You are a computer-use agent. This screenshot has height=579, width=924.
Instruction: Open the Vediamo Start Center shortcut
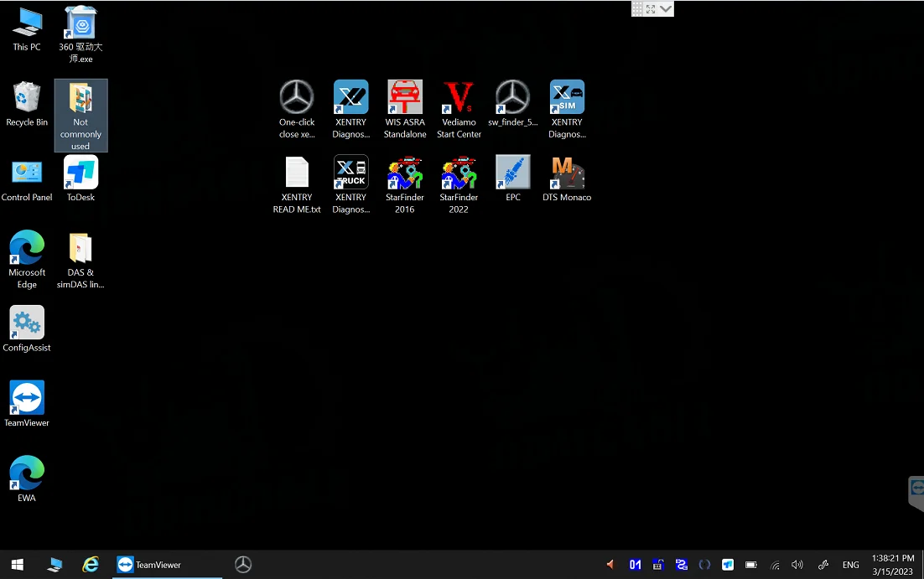[459, 99]
